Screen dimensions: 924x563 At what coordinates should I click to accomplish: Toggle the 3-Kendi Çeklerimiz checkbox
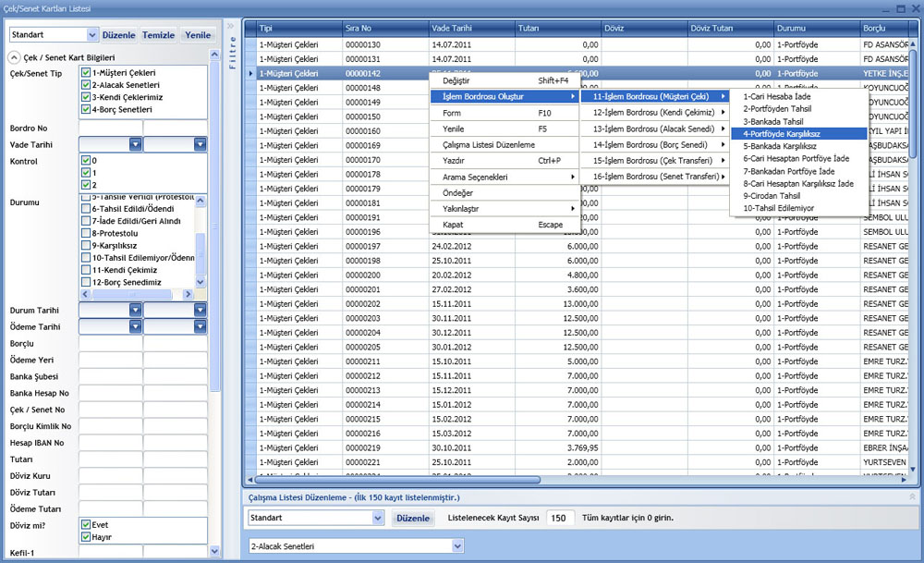(x=86, y=97)
